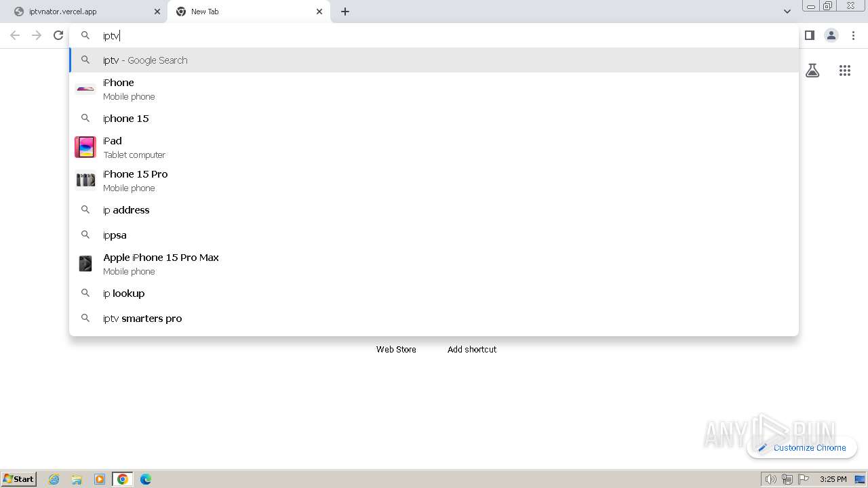
Task: Launch Microsoft Edge from taskbar
Action: point(146,479)
